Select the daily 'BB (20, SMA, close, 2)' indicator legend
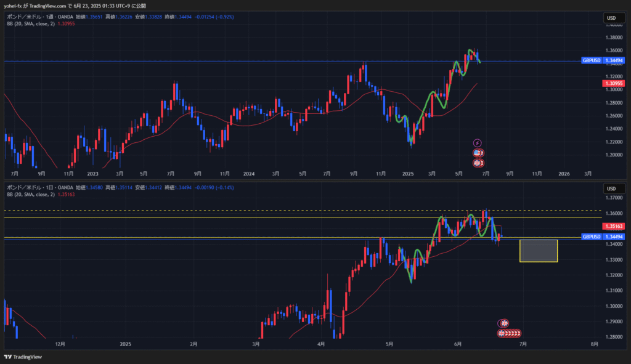 [x=31, y=194]
